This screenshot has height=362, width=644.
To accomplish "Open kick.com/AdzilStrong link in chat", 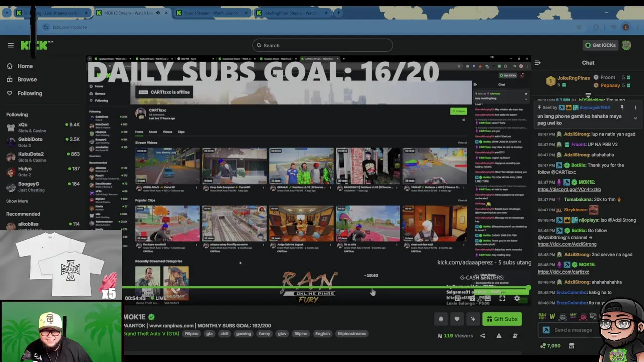I will tap(567, 244).
